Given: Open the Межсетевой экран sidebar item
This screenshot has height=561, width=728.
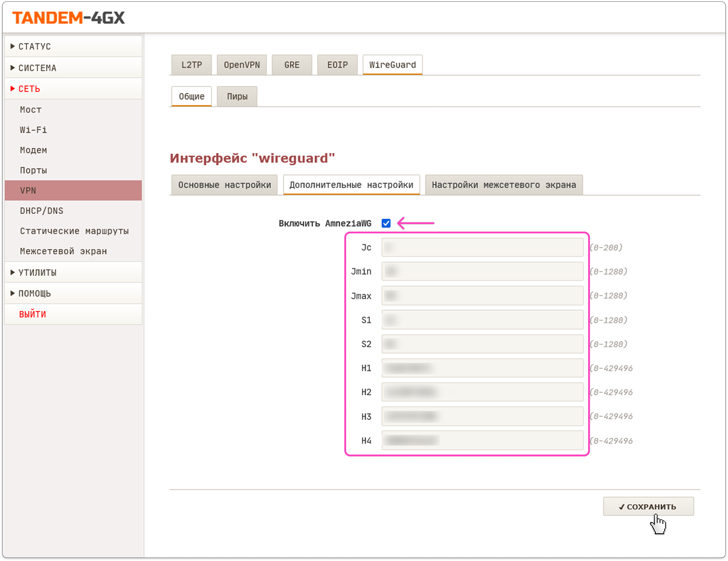Looking at the screenshot, I should click(x=63, y=251).
